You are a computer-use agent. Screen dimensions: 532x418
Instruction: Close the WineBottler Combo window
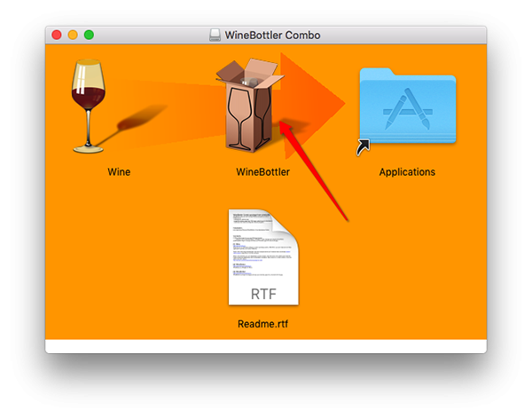pyautogui.click(x=57, y=35)
